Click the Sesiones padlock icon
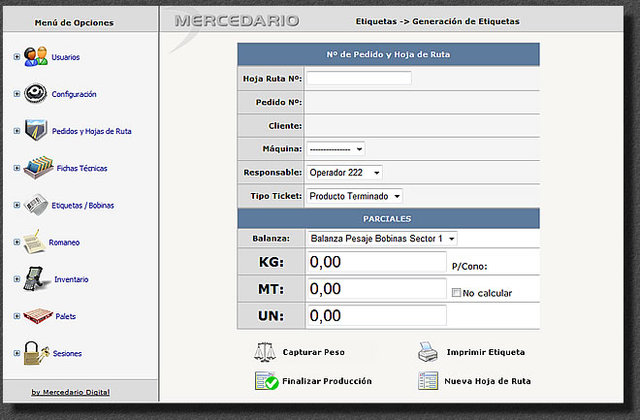Screen dimensions: 640x420 [36, 353]
